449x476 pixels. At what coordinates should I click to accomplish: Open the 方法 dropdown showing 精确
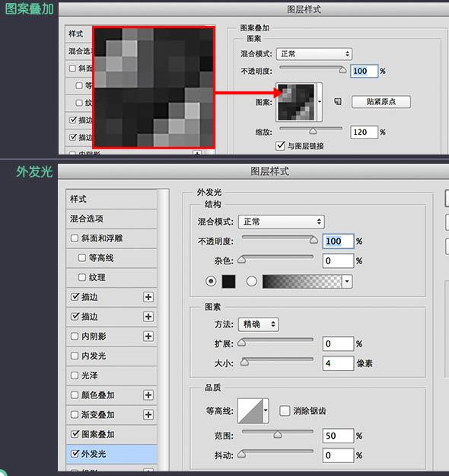tap(259, 324)
